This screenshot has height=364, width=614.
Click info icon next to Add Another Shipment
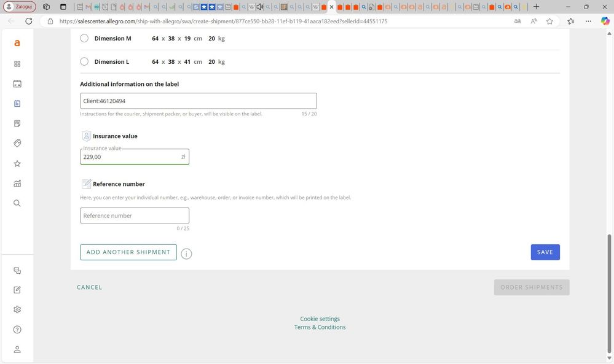coord(186,254)
